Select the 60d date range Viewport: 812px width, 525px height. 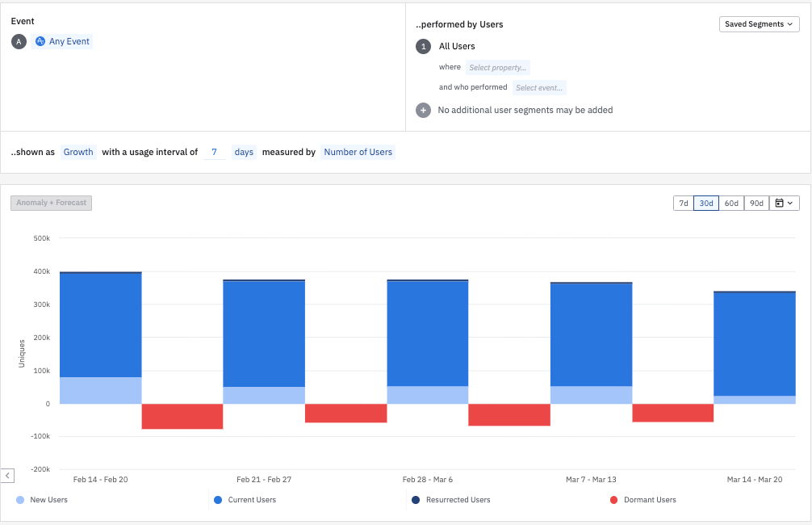[x=731, y=204]
